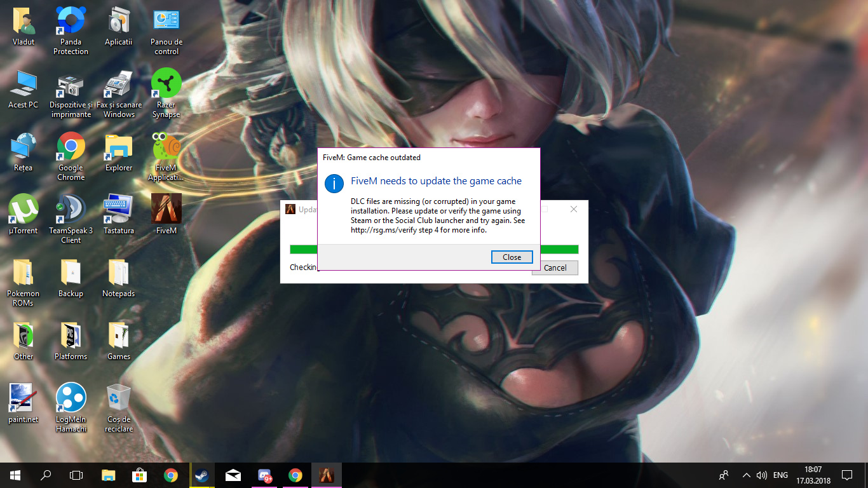Open the Backup folder

pyautogui.click(x=71, y=278)
